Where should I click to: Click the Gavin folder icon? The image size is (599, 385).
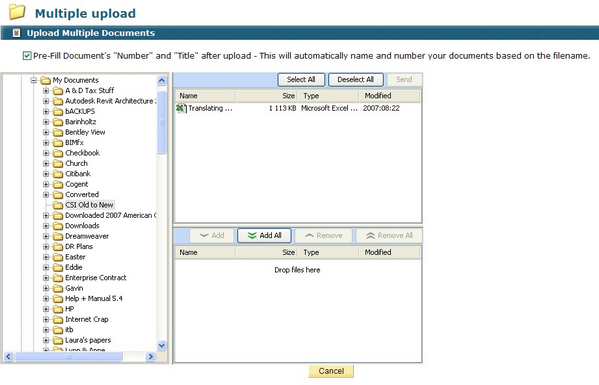58,288
